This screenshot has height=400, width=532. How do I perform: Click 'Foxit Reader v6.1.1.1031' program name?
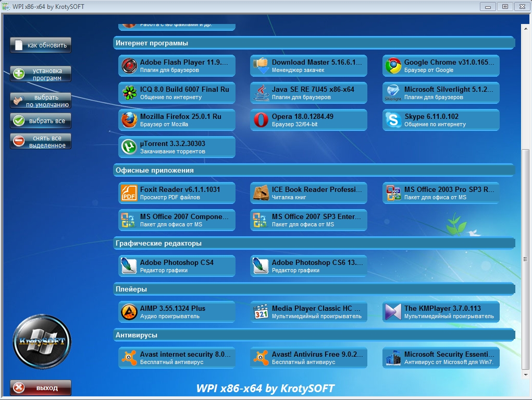click(180, 189)
